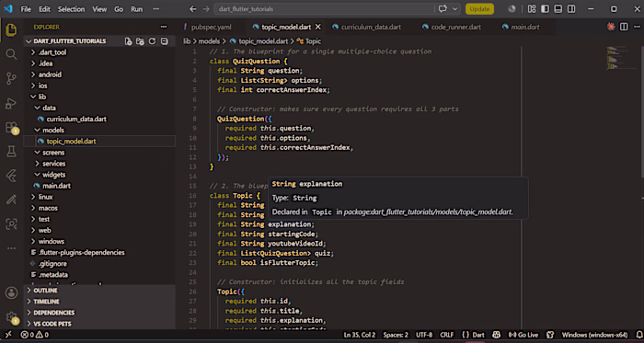The width and height of the screenshot is (644, 343).
Task: Open the Flutter sidebar view
Action: tap(11, 176)
